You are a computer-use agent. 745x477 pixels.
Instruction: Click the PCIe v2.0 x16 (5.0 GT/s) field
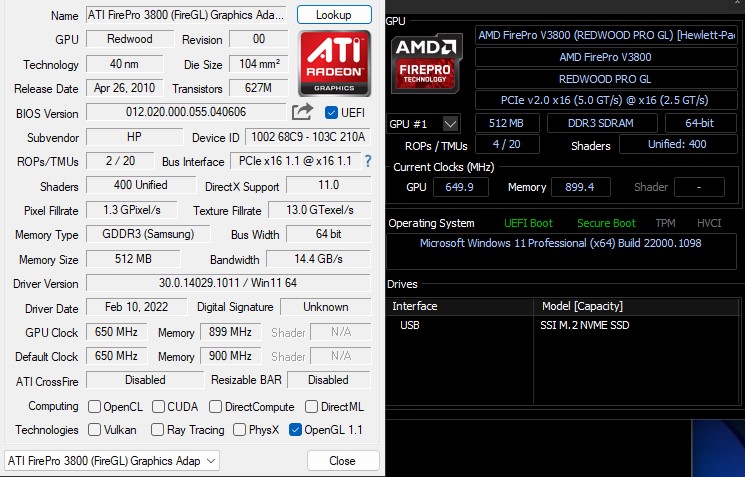[606, 101]
